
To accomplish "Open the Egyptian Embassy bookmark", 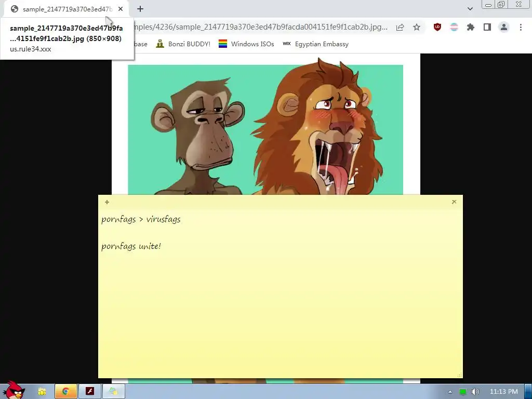I will point(315,44).
